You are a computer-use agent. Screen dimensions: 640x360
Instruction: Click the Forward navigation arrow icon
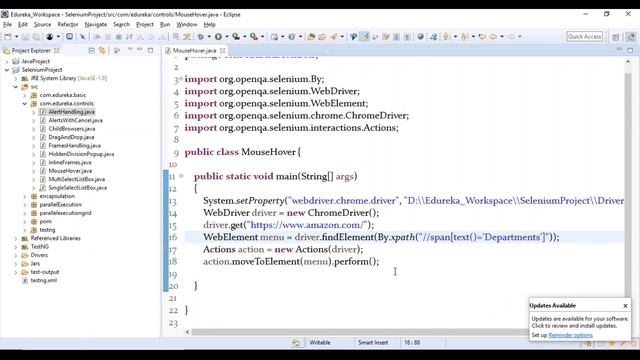[x=511, y=37]
